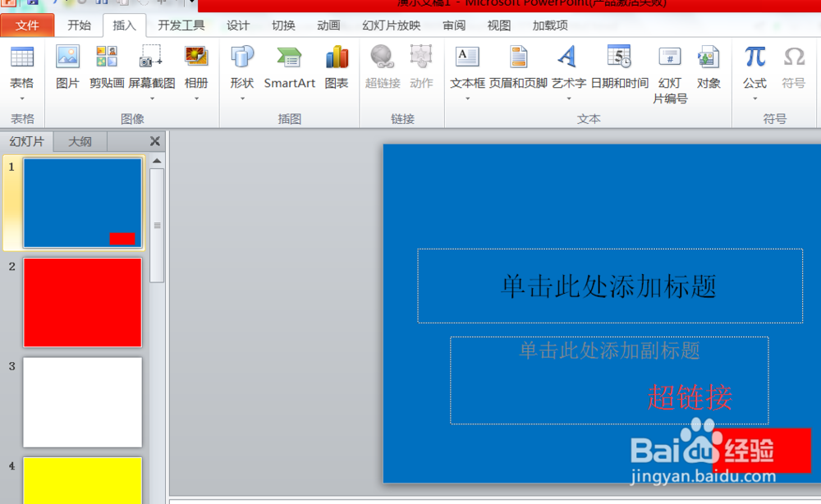The height and width of the screenshot is (504, 821).
Task: Insert an equation with 公式
Action: tap(755, 67)
